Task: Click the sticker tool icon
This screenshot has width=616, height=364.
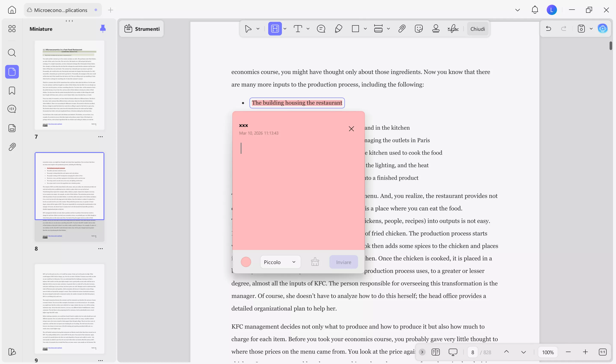Action: [419, 28]
